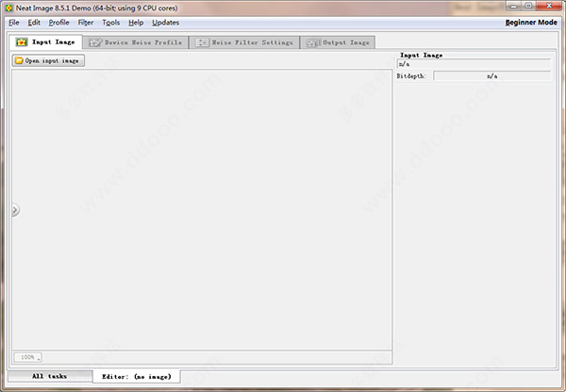Image resolution: width=566 pixels, height=392 pixels.
Task: Click the Neat Image title bar icon
Action: point(8,8)
